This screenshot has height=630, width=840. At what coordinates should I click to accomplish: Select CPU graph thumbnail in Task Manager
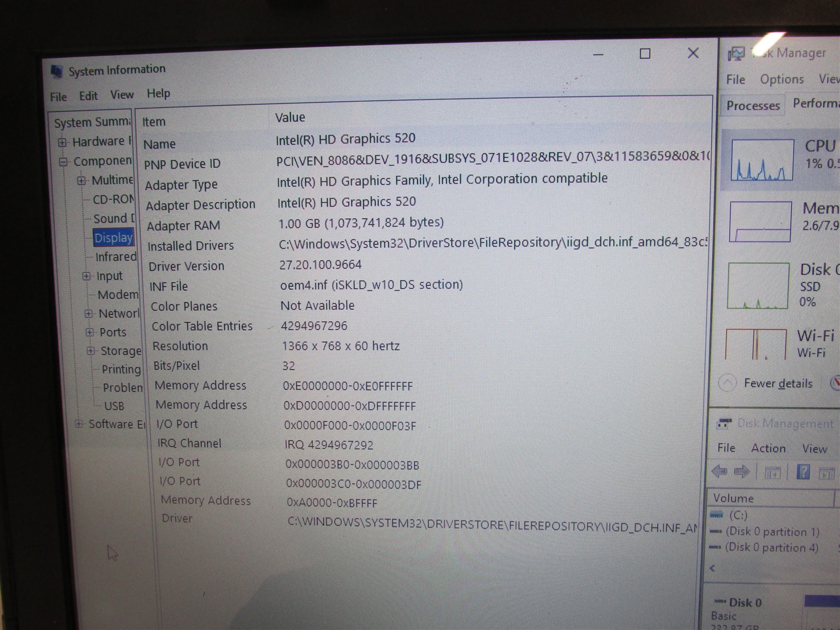(762, 160)
